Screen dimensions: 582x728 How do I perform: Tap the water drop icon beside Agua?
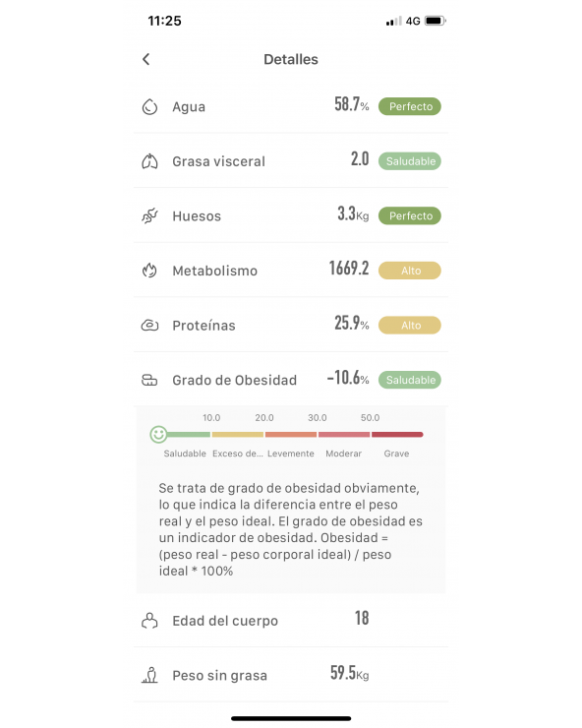[x=149, y=107]
